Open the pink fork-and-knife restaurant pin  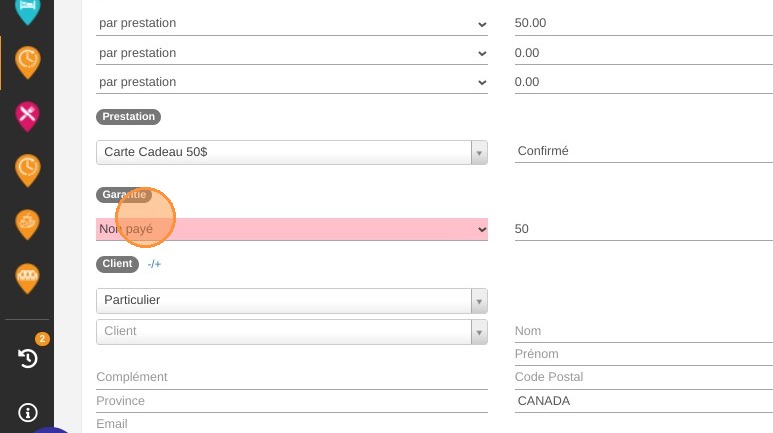point(28,116)
